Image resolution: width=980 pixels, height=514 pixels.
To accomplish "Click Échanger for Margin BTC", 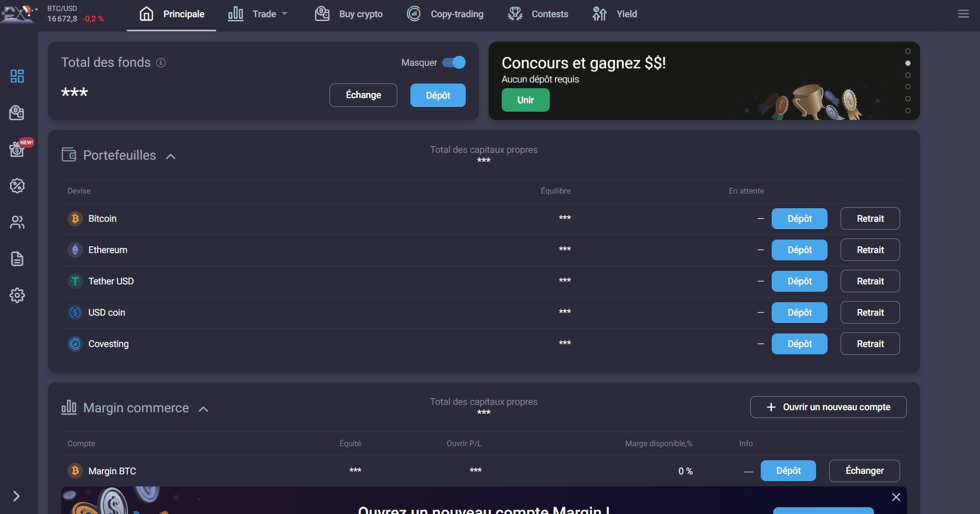I will [x=865, y=471].
